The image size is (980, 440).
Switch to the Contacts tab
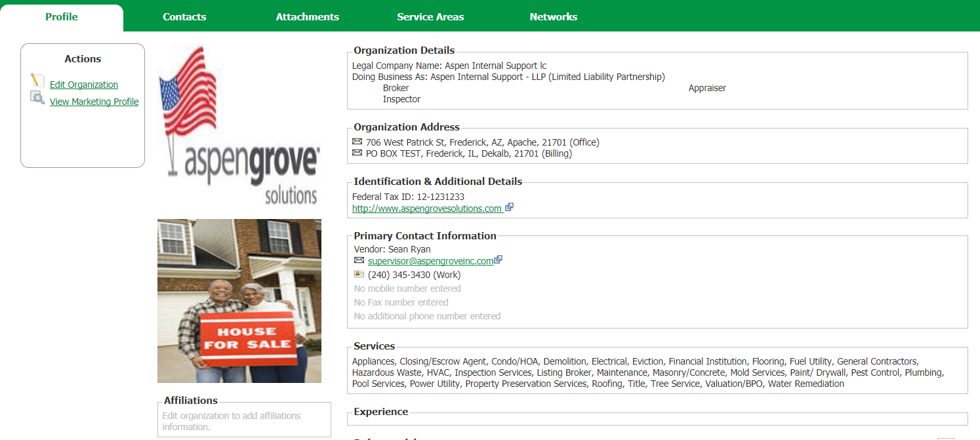click(x=184, y=17)
